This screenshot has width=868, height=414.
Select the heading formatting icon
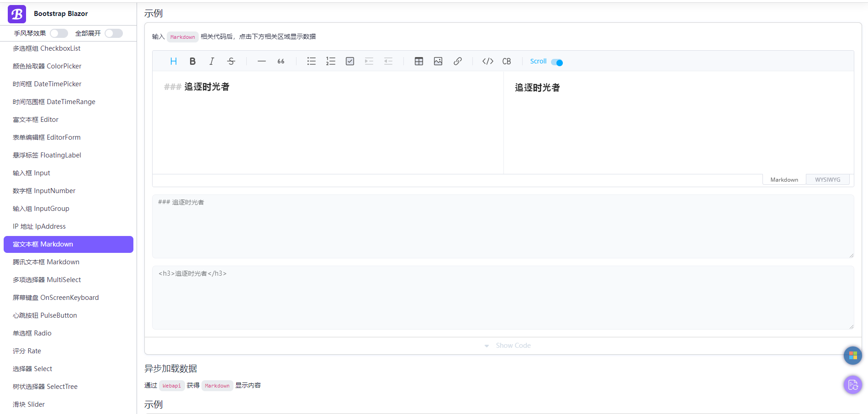tap(173, 61)
